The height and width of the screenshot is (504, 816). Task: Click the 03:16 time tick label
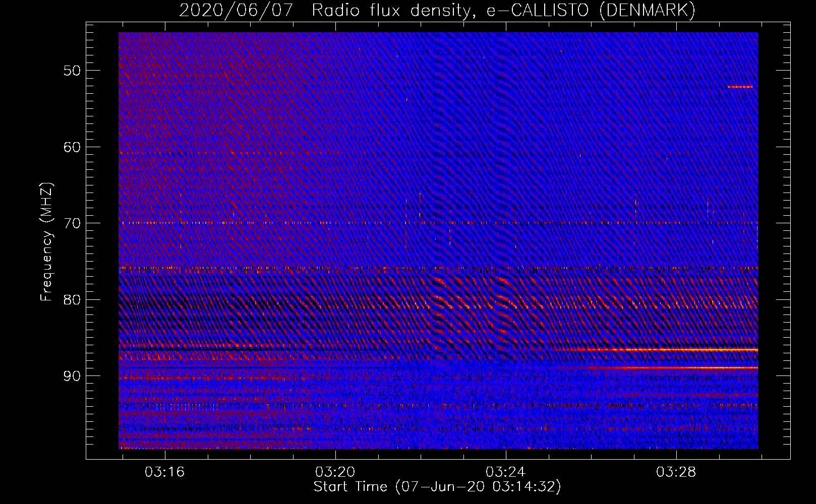165,472
